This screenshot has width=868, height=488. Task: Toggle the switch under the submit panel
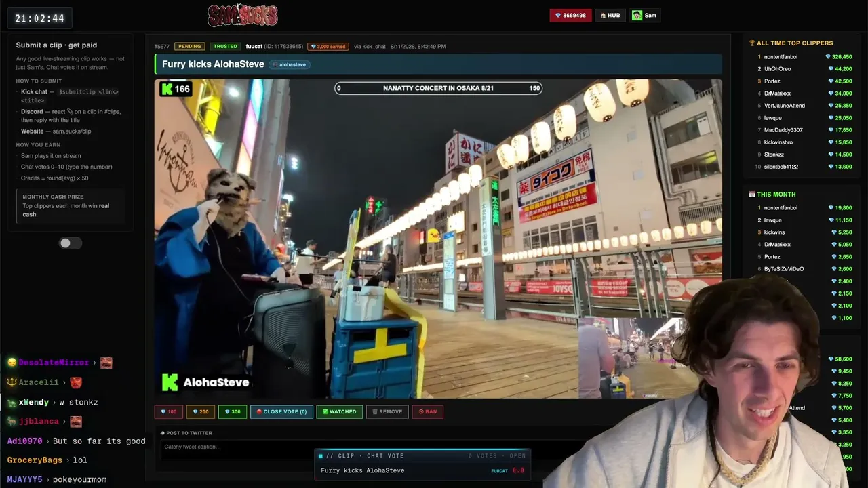click(70, 243)
